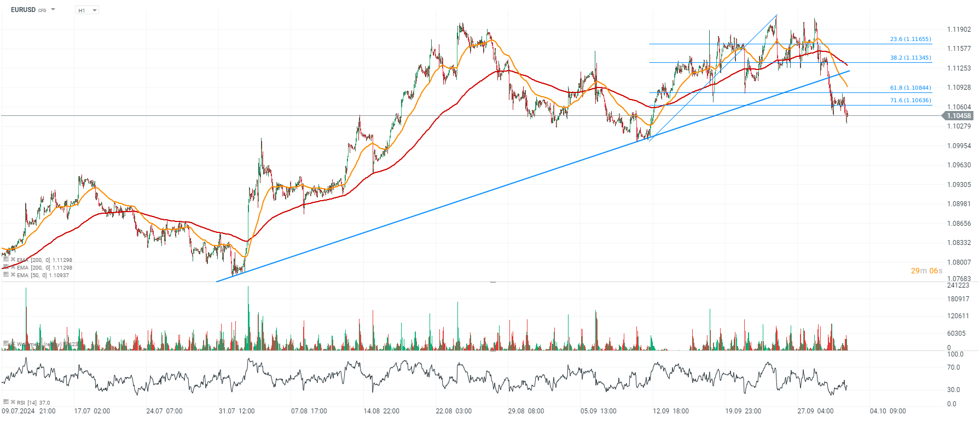Open settings for the topmost EMA 200 indicator
Screen dimensions: 980x421
pos(6,260)
